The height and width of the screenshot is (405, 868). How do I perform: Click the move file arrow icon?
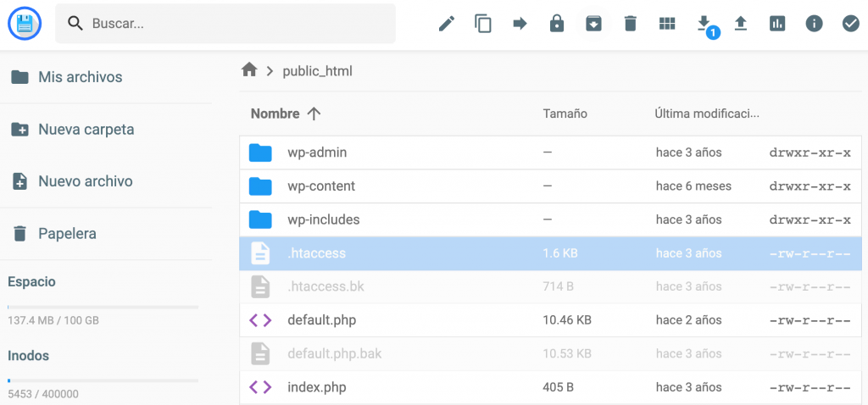pos(520,24)
